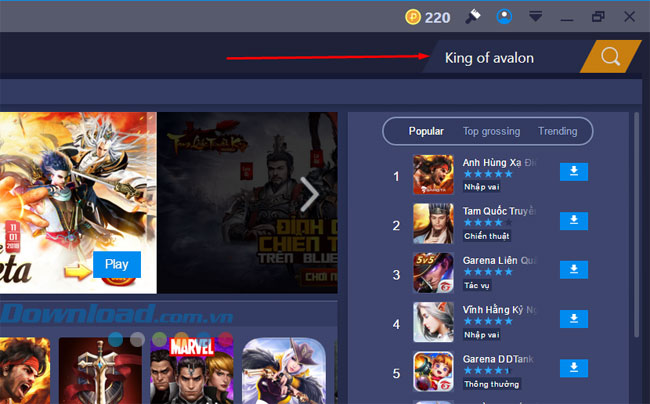Download Vĩnh Hằng Kỷ Nguyên game

pyautogui.click(x=573, y=319)
